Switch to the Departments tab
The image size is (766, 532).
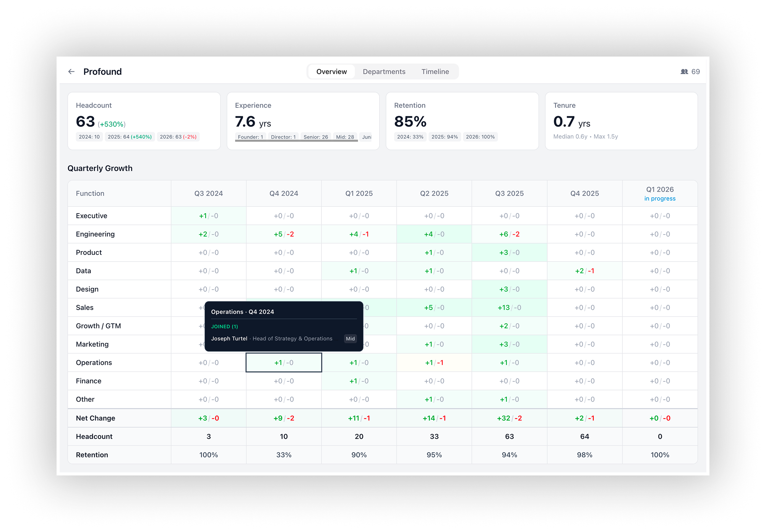[x=384, y=72]
